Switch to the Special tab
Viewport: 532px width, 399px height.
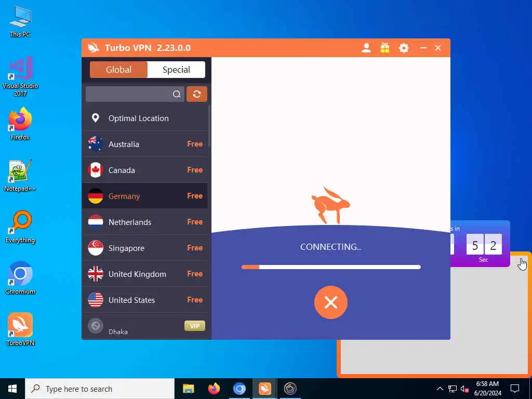[x=176, y=70]
